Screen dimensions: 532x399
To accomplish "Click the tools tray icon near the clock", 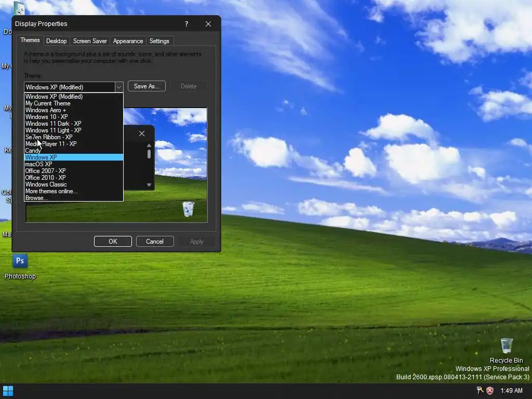I will point(480,391).
